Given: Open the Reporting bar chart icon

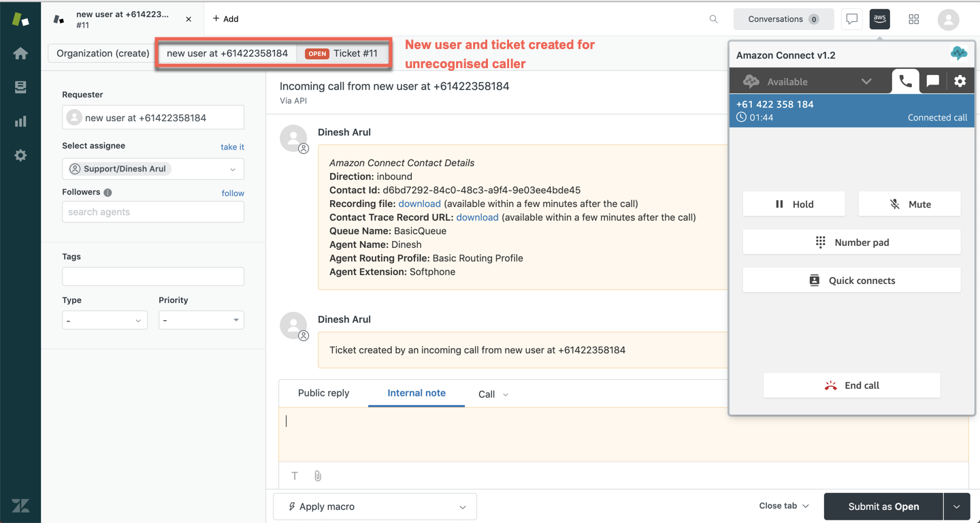Looking at the screenshot, I should [20, 121].
